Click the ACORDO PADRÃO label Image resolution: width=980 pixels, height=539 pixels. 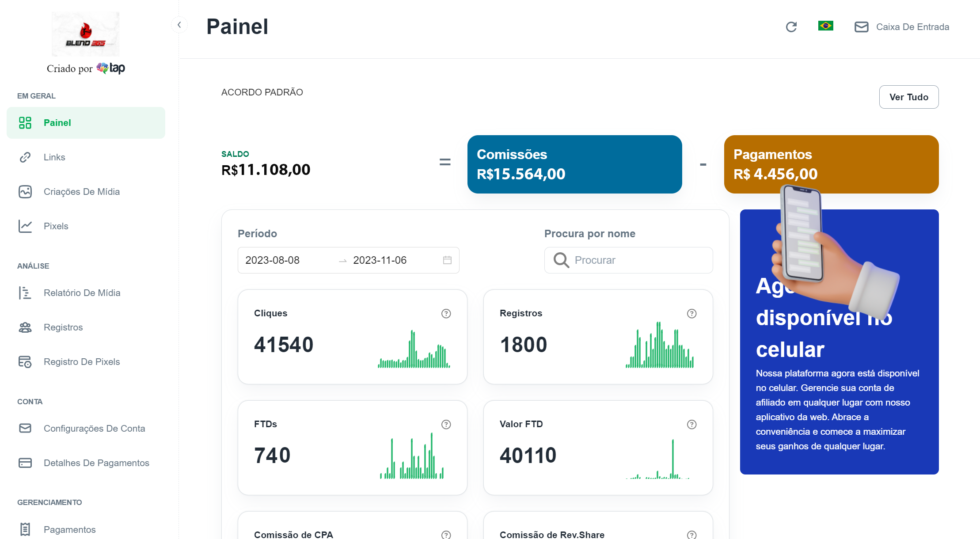click(x=262, y=92)
